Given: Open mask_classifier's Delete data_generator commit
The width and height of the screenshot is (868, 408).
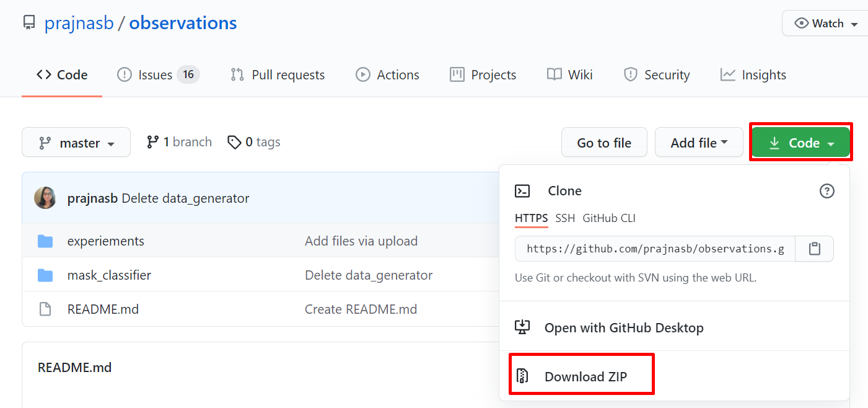Looking at the screenshot, I should pyautogui.click(x=369, y=275).
